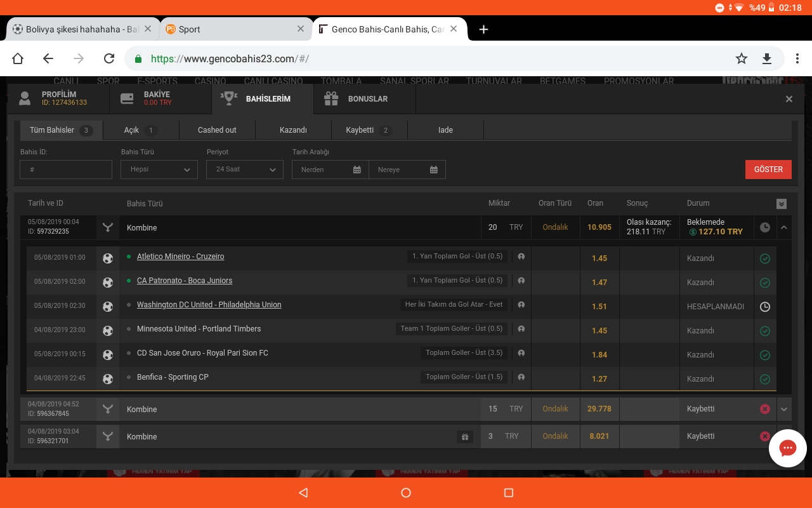Filter bets by Cashed out

point(217,130)
